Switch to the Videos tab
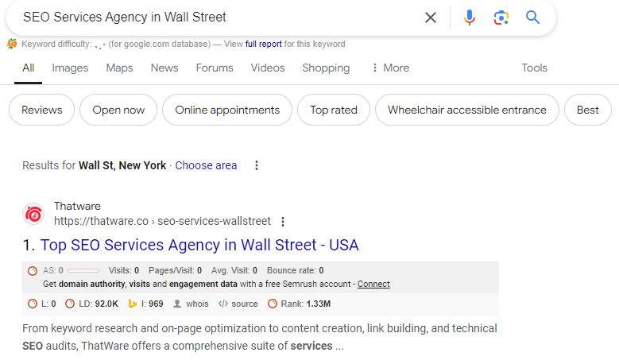The image size is (619, 364). [x=268, y=68]
